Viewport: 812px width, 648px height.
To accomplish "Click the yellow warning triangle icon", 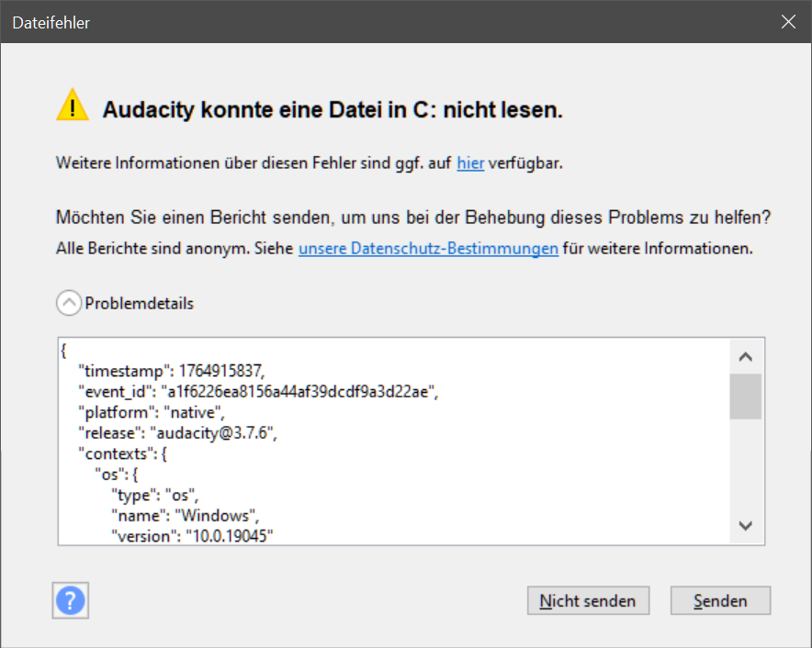I will coord(73,106).
